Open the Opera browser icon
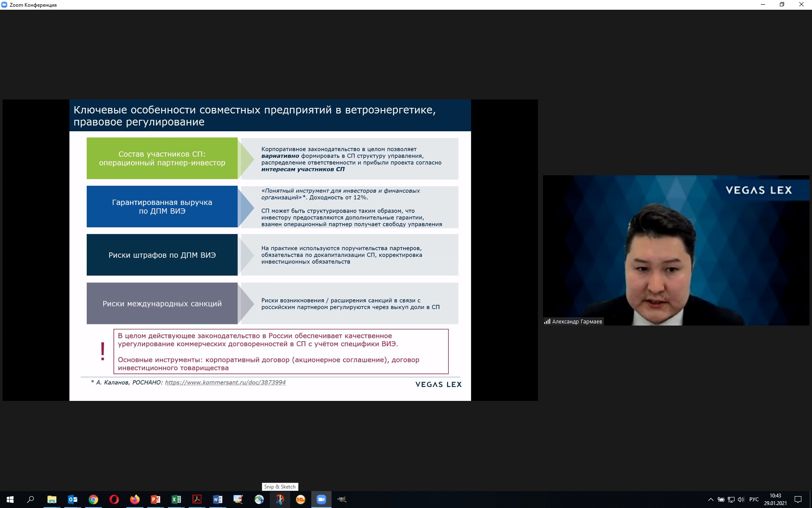The image size is (812, 508). (x=114, y=500)
